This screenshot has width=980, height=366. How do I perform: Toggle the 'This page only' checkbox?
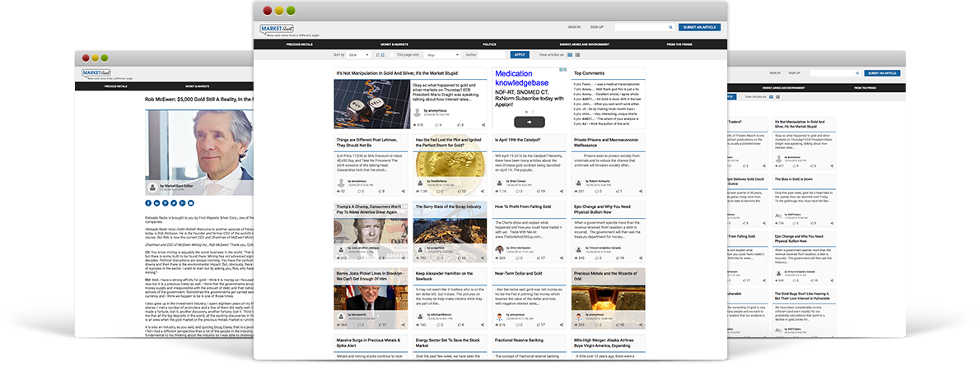tap(392, 55)
